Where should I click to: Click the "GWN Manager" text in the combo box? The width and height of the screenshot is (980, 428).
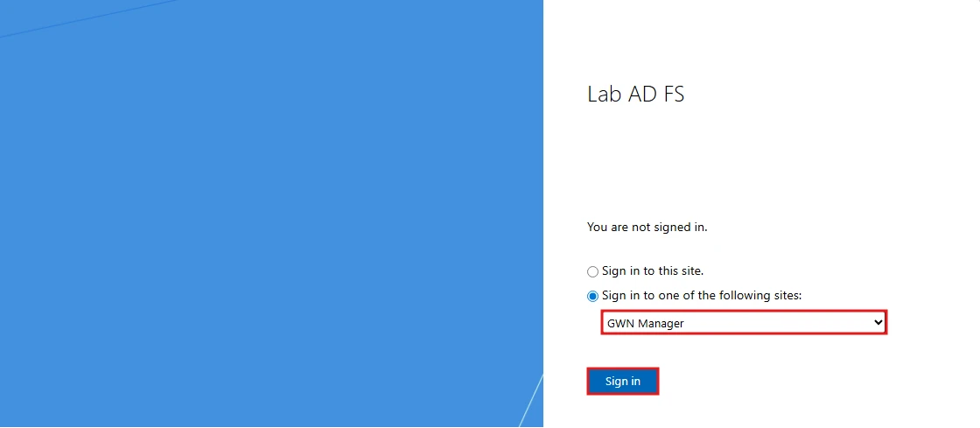pyautogui.click(x=646, y=324)
